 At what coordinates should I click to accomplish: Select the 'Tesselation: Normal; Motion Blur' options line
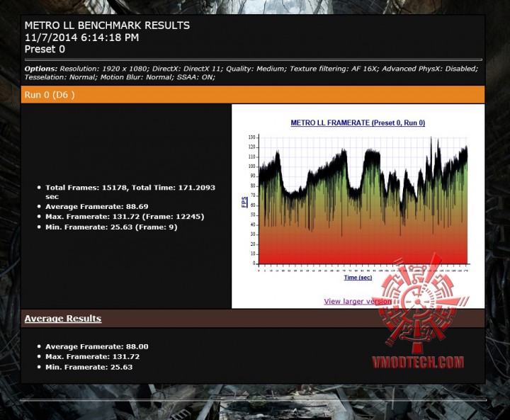pyautogui.click(x=120, y=77)
